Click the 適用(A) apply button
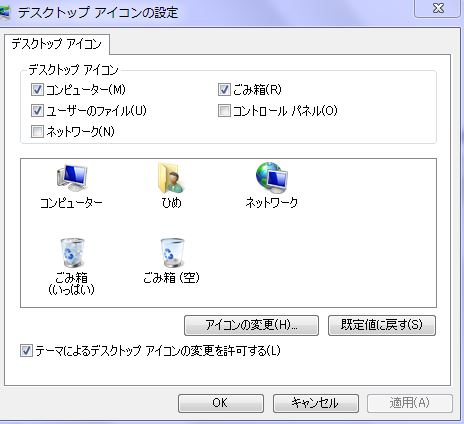This screenshot has width=464, height=424. 410,403
